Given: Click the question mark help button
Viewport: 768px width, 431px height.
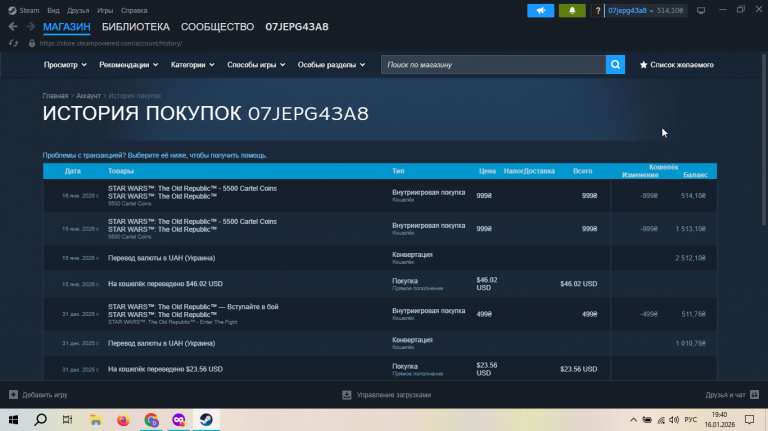Looking at the screenshot, I should coord(598,10).
